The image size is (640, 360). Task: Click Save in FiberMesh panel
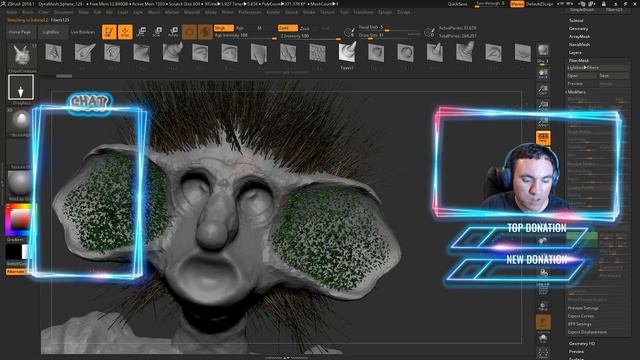pos(613,76)
